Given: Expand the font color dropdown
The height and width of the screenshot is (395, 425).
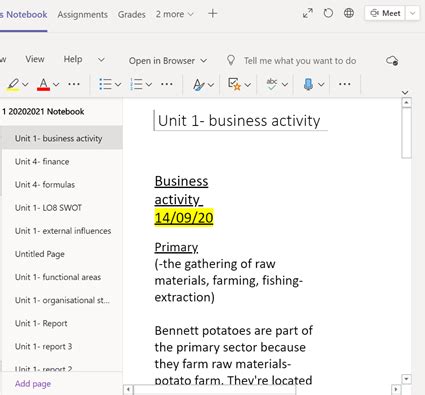Looking at the screenshot, I should [x=56, y=85].
